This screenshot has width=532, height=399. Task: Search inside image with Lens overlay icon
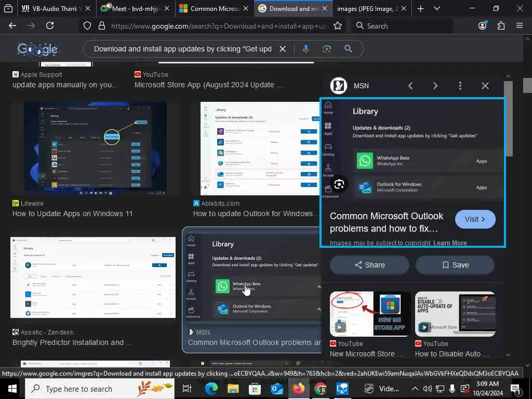[339, 184]
